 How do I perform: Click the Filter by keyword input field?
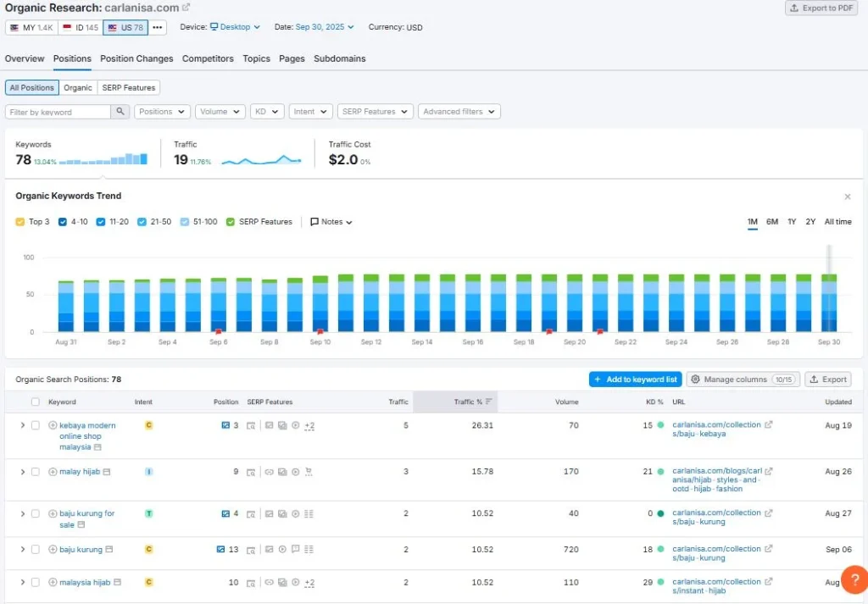pos(58,112)
